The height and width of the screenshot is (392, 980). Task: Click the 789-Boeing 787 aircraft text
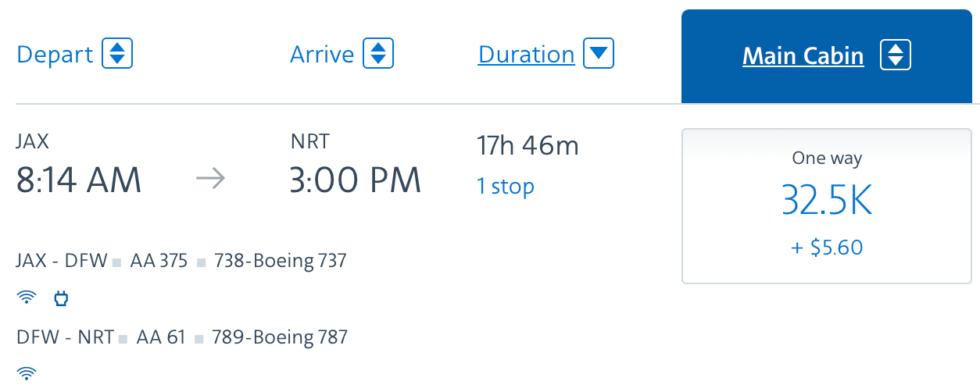(x=281, y=337)
